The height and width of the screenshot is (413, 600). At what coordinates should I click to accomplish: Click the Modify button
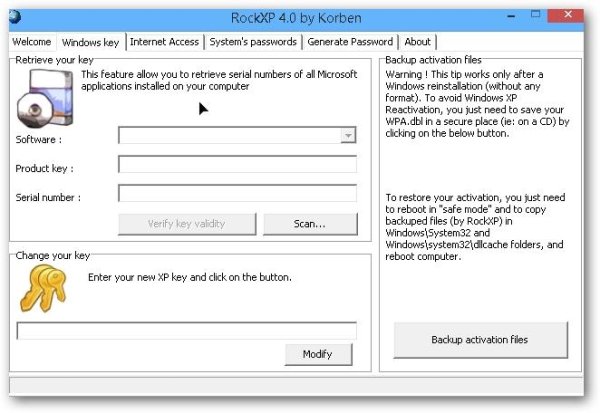coord(318,354)
